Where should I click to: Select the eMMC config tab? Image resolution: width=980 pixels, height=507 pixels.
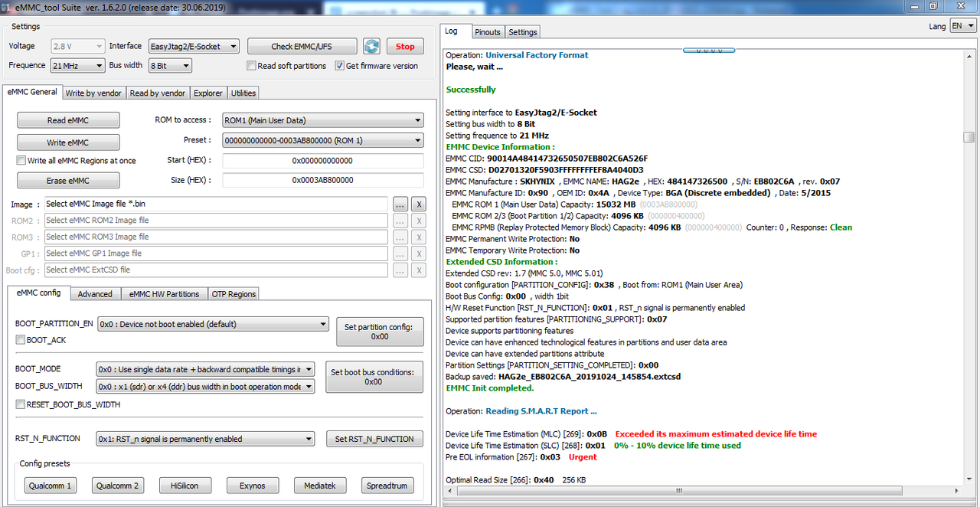pyautogui.click(x=39, y=293)
